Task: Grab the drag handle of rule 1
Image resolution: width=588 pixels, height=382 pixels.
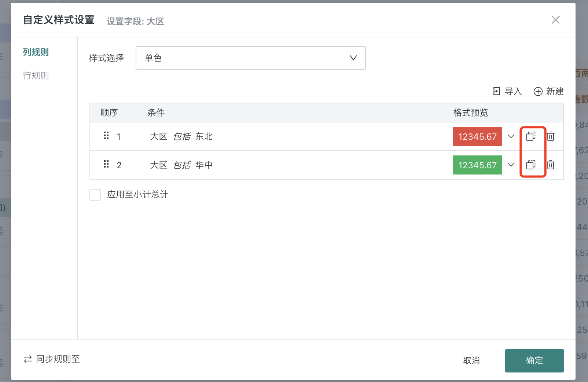Action: (x=106, y=136)
